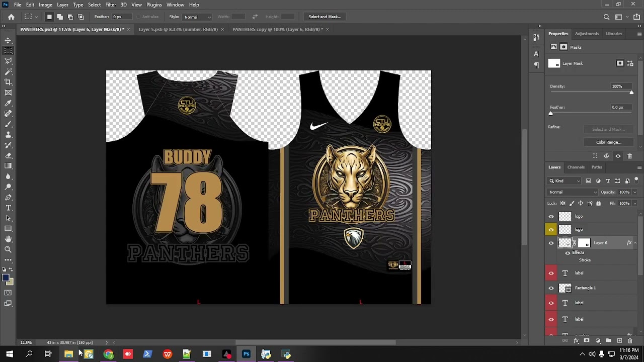Select the Eyedropper tool
The width and height of the screenshot is (644, 362).
(x=8, y=103)
